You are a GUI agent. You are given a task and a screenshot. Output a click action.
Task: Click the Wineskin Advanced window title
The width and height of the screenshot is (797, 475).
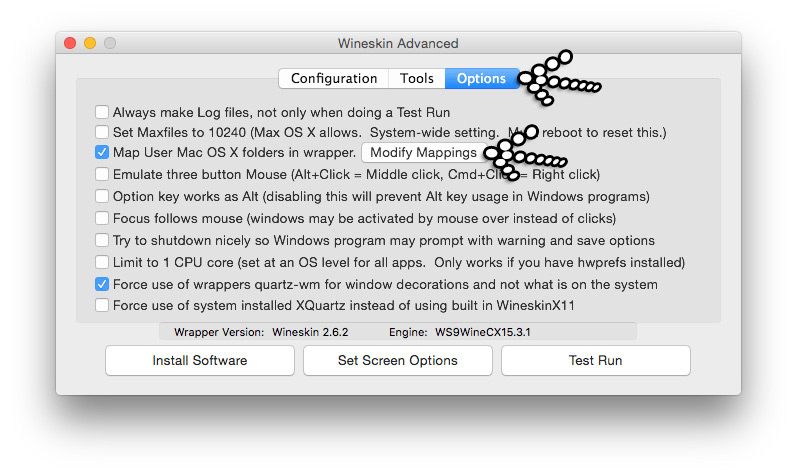[x=398, y=43]
